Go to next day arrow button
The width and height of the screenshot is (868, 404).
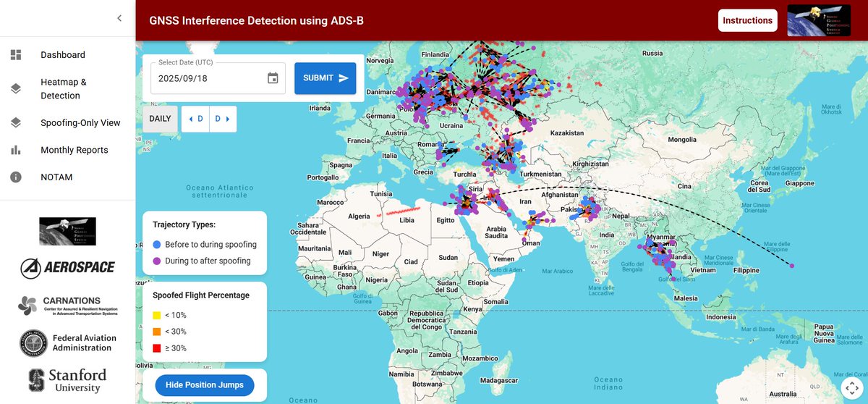(223, 119)
